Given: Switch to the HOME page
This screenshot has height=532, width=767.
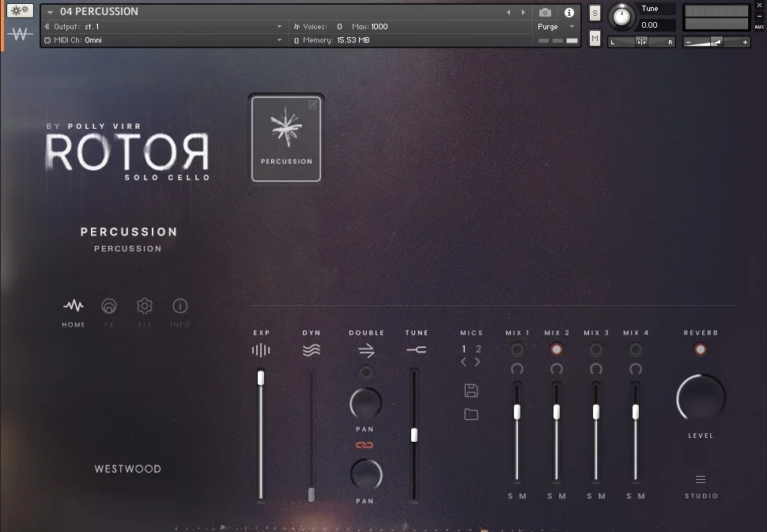Looking at the screenshot, I should tap(74, 313).
